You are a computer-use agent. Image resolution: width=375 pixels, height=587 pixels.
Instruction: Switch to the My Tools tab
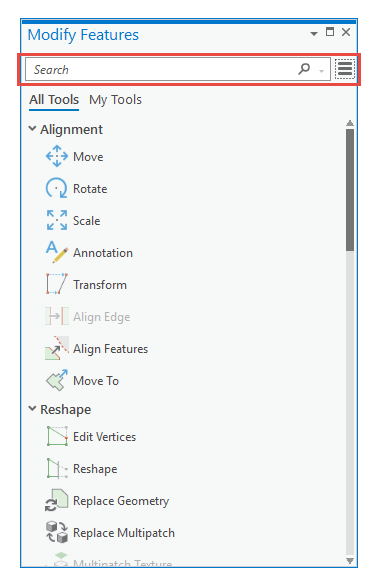pyautogui.click(x=115, y=100)
